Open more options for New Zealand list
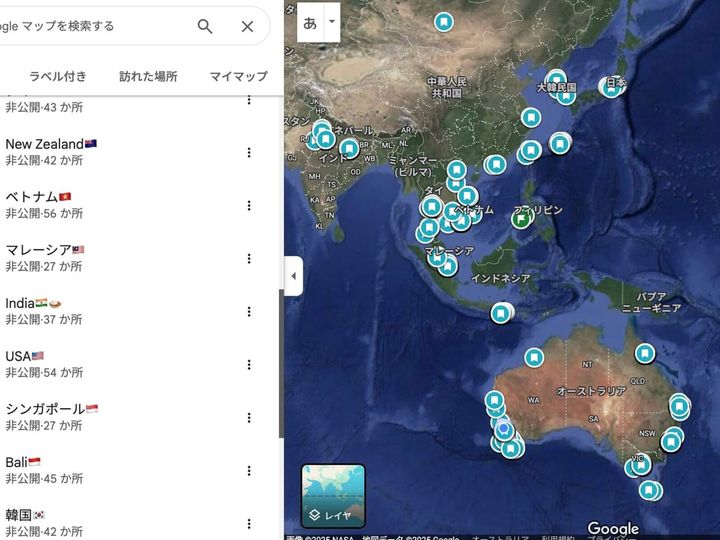Screen dimensions: 720x540 click(x=249, y=152)
